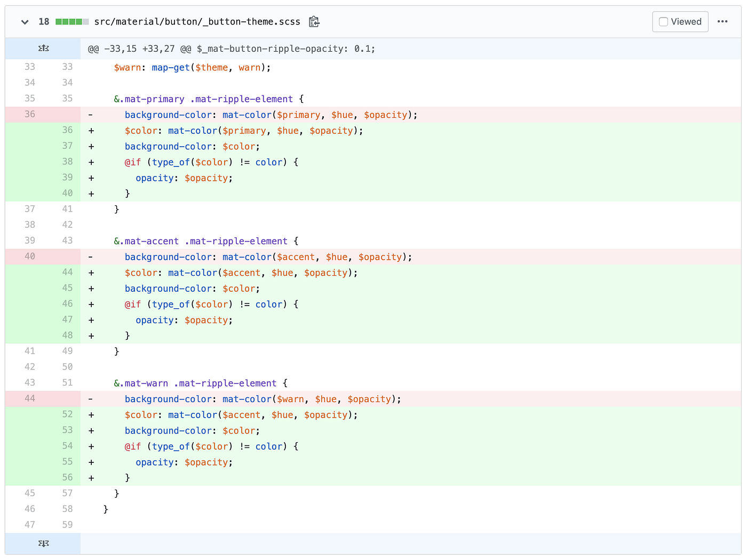
Task: Open the three-dot file options menu
Action: (722, 22)
